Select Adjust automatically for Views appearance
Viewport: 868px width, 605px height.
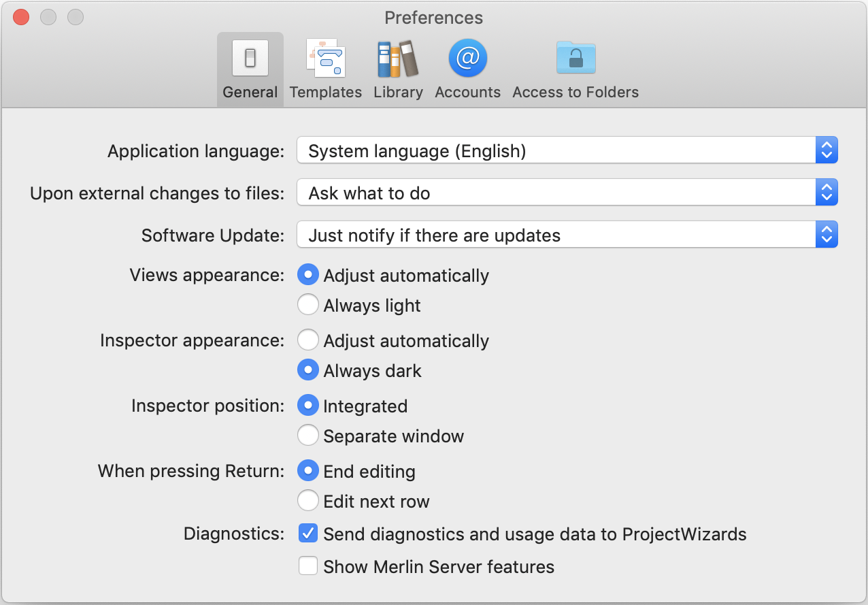pos(308,276)
